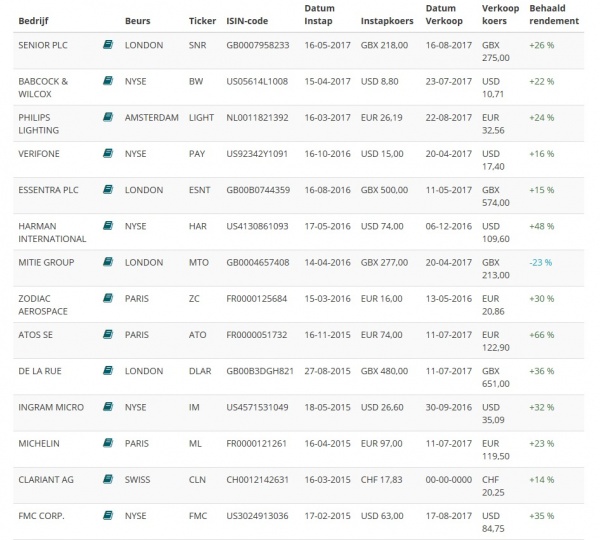
Task: Open the book icon for MICHELIN
Action: [x=108, y=443]
